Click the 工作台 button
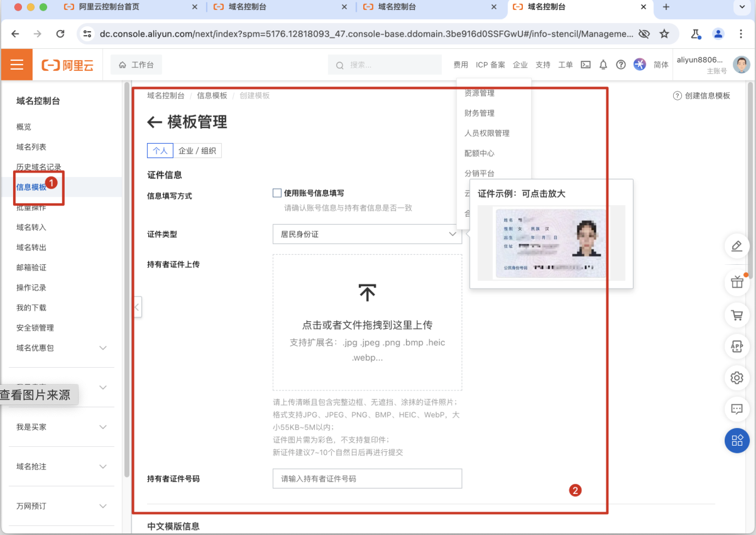The width and height of the screenshot is (756, 535). click(x=137, y=65)
